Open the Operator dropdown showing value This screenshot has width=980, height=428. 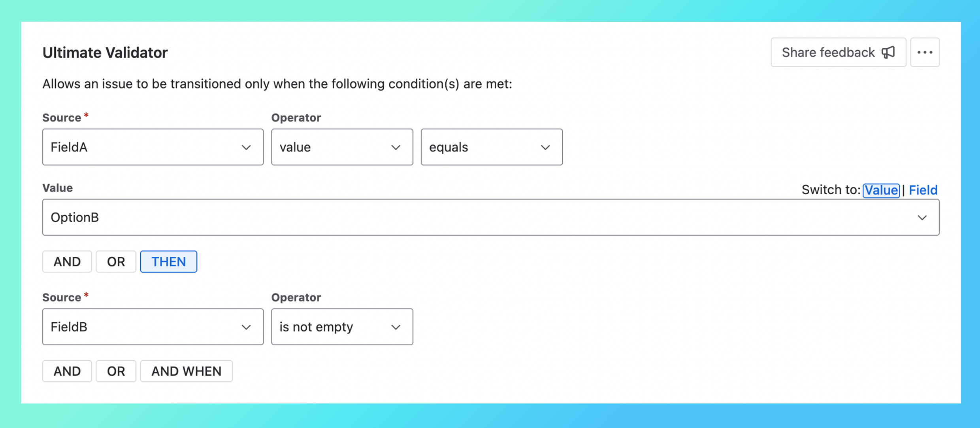[342, 147]
